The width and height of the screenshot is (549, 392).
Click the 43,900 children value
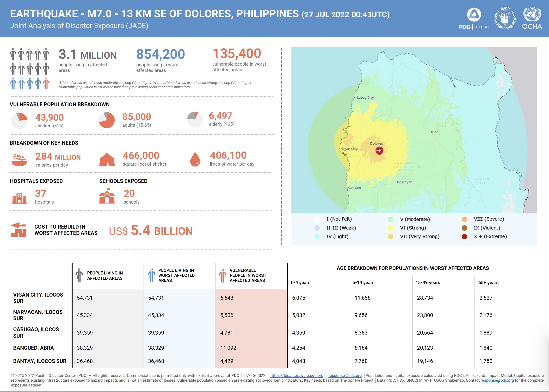click(x=49, y=118)
